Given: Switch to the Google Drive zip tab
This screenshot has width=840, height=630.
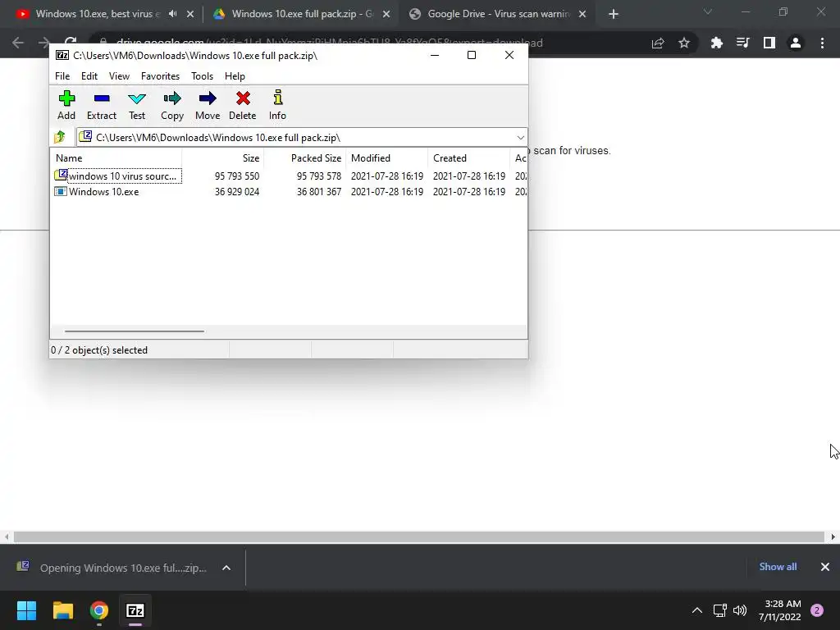Looking at the screenshot, I should point(303,14).
